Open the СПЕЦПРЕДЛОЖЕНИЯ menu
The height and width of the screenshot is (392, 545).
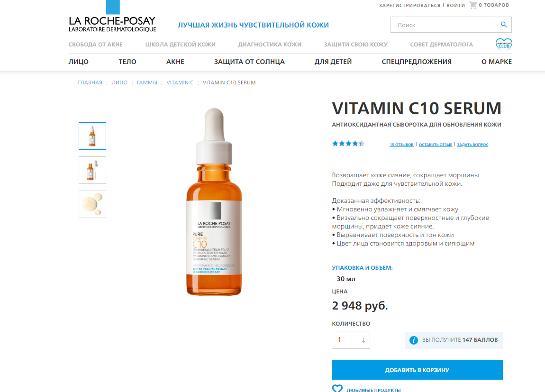pyautogui.click(x=417, y=62)
